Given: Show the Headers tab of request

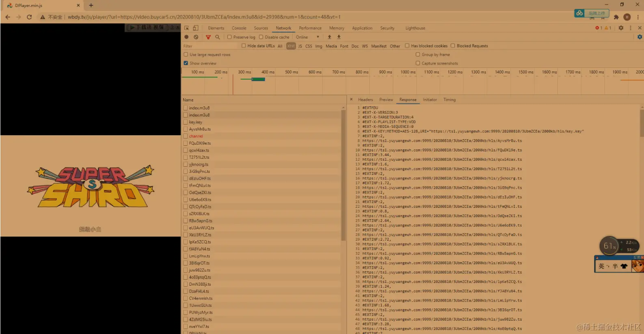Looking at the screenshot, I should point(365,99).
